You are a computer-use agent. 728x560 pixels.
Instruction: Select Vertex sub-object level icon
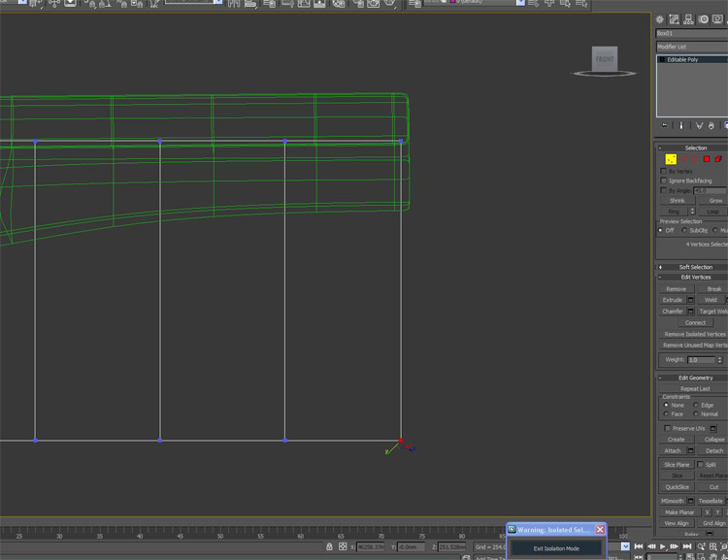tap(671, 159)
